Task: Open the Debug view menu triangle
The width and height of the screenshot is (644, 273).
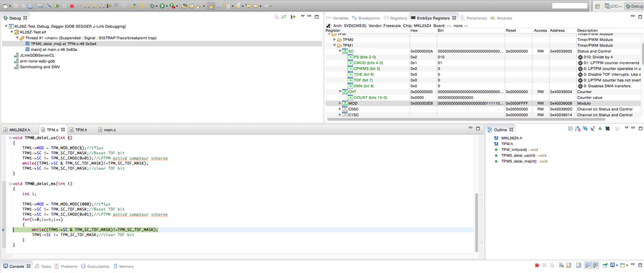Action: coord(303,16)
